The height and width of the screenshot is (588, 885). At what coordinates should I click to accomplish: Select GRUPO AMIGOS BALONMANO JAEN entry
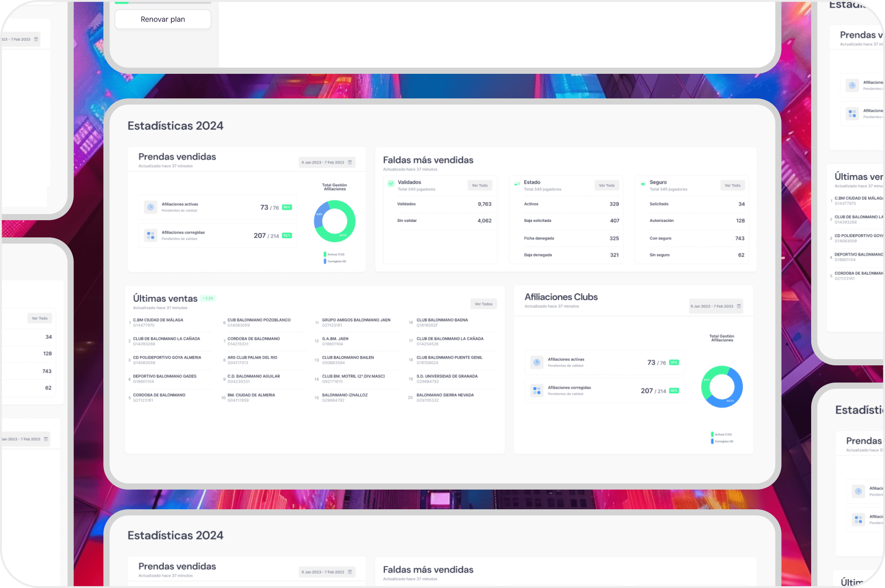[356, 320]
